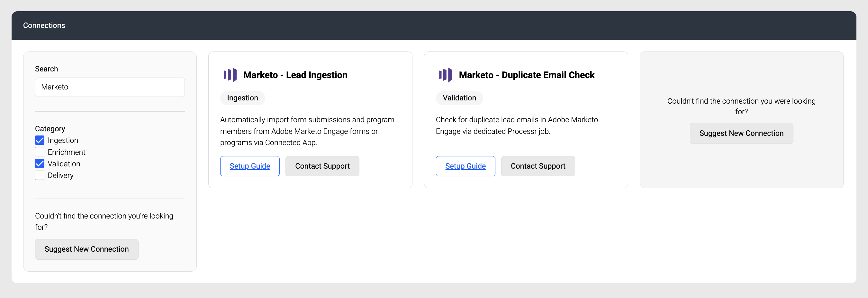Open Setup Guide for Duplicate Email Check
The image size is (868, 298).
coord(465,166)
